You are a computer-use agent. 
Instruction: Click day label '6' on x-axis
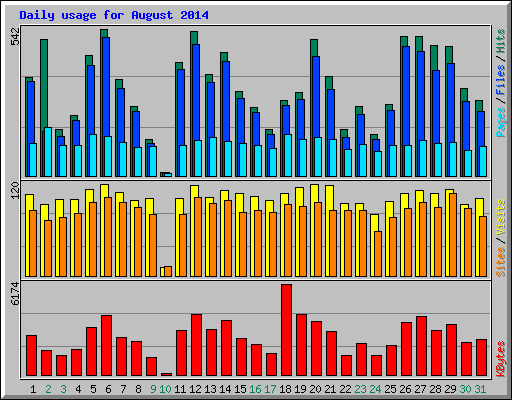pyautogui.click(x=108, y=389)
